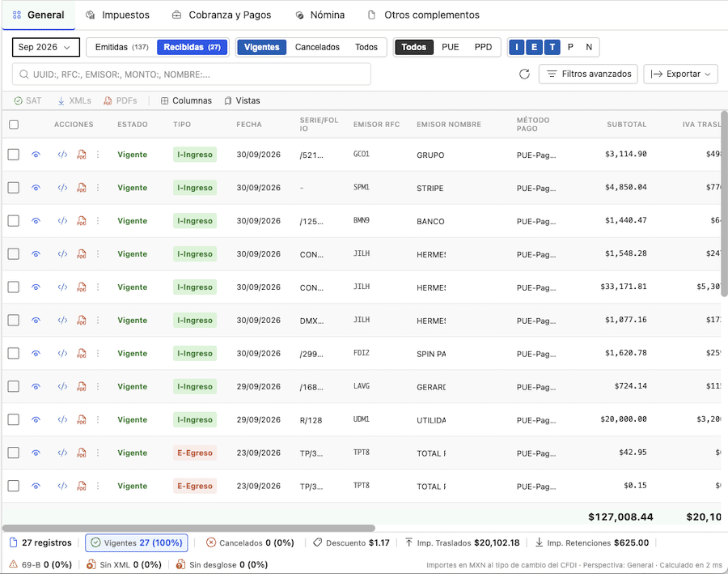Screen dimensions: 728x574
Task: Select all rows with header checkbox
Action: coord(14,125)
